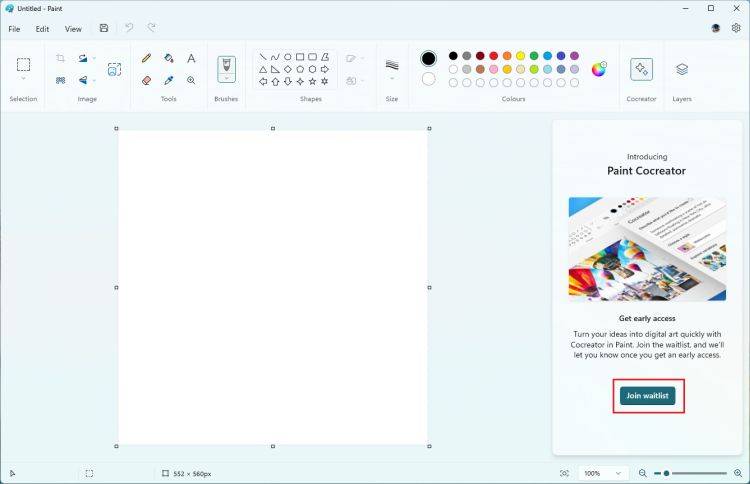This screenshot has height=484, width=750.
Task: Click the Zoom in magnifier icon
Action: pyautogui.click(x=738, y=473)
